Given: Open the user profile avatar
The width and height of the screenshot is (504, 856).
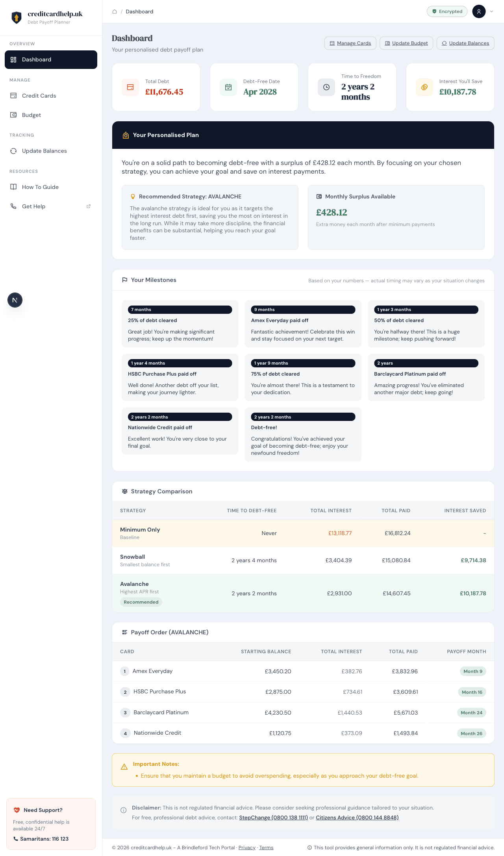Looking at the screenshot, I should [479, 11].
